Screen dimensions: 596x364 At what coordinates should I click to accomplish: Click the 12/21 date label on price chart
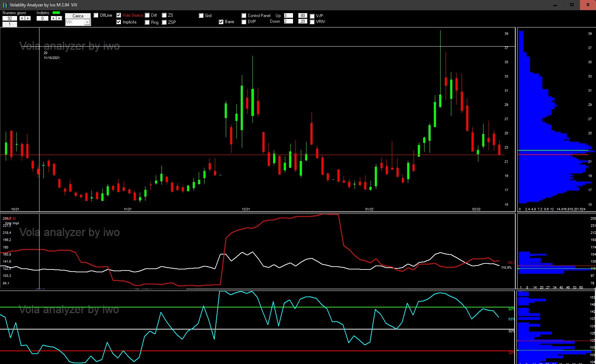246,209
